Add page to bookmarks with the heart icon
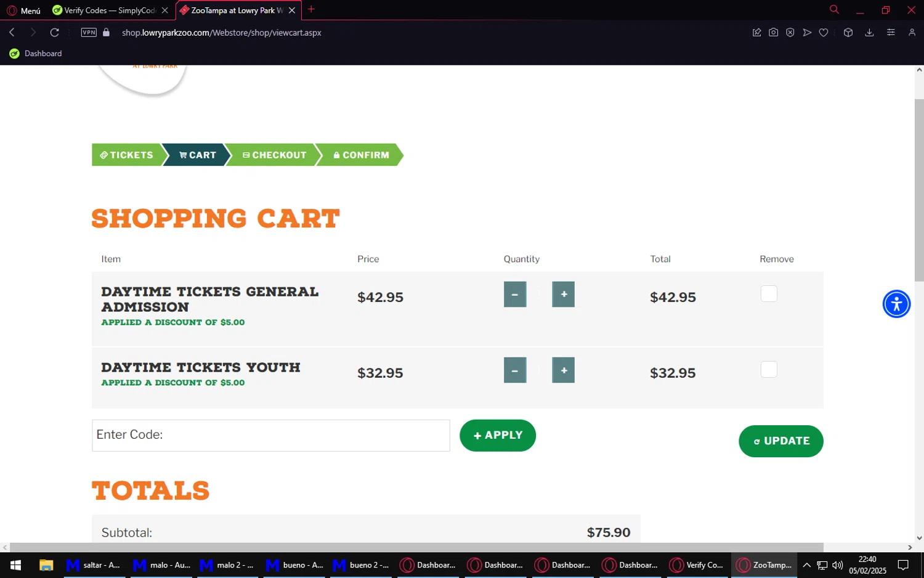Image resolution: width=924 pixels, height=578 pixels. pos(824,33)
